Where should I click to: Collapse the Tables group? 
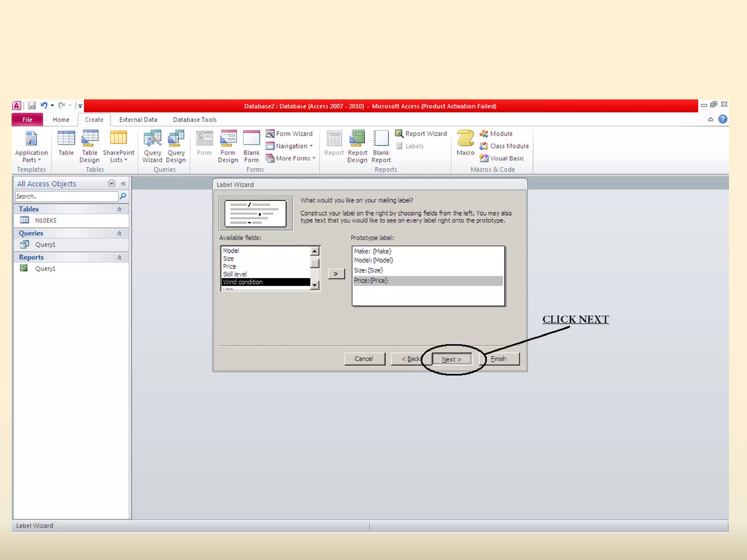click(x=119, y=209)
